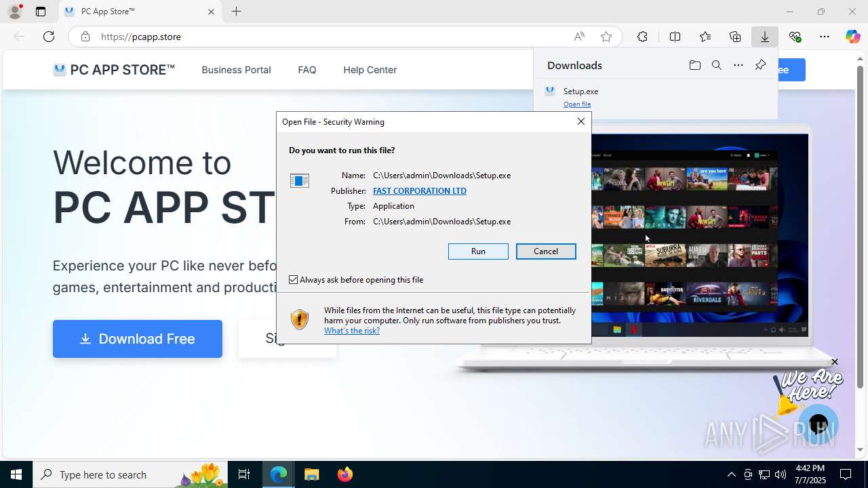This screenshot has height=488, width=868.
Task: Click Run in security warning dialog
Action: pyautogui.click(x=478, y=251)
